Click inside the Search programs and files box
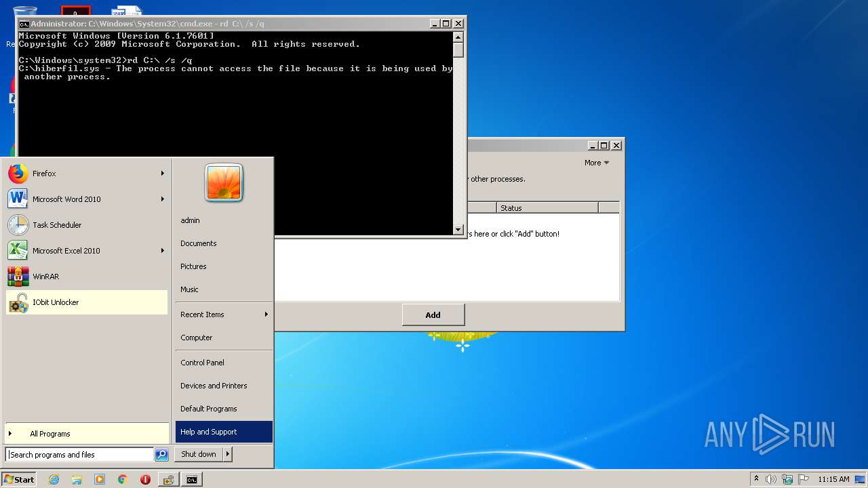This screenshot has height=488, width=868. pos(80,455)
